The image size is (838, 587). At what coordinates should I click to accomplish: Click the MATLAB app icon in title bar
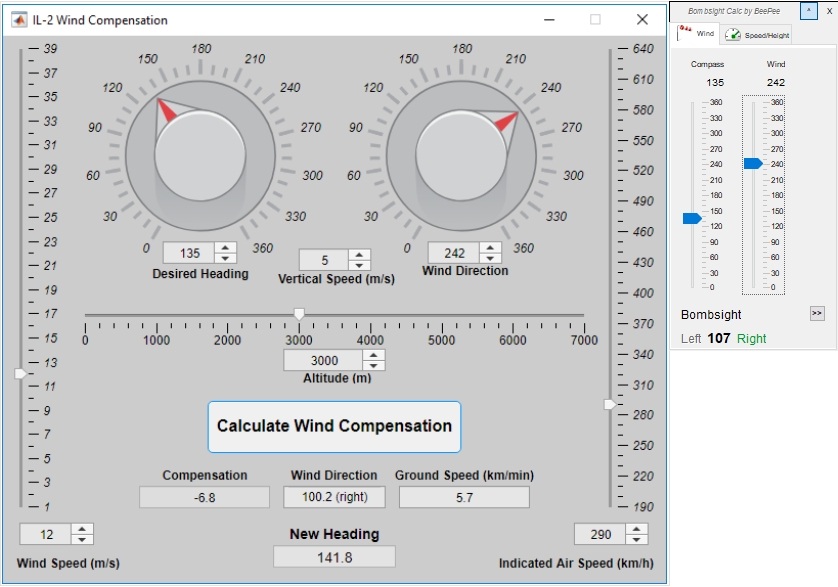point(19,20)
